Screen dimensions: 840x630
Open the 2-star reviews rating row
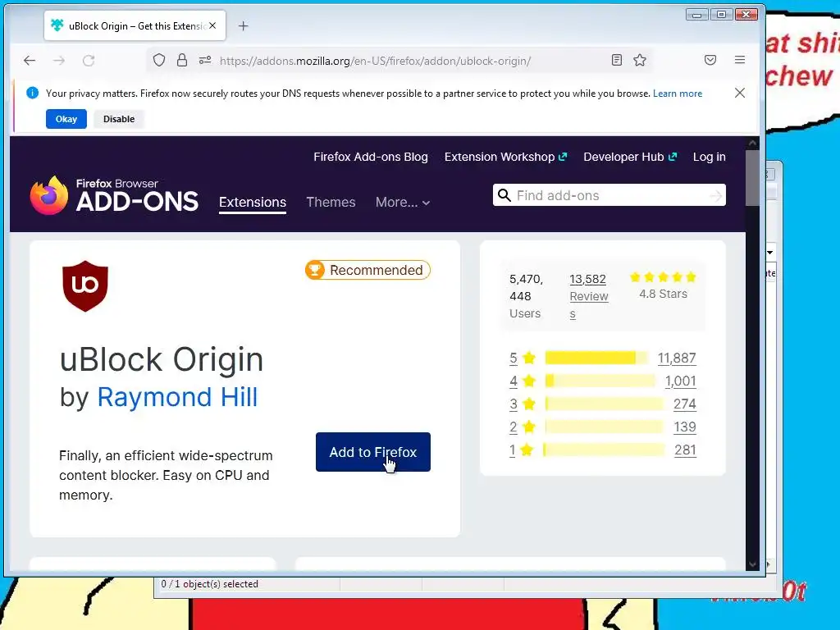coord(603,427)
